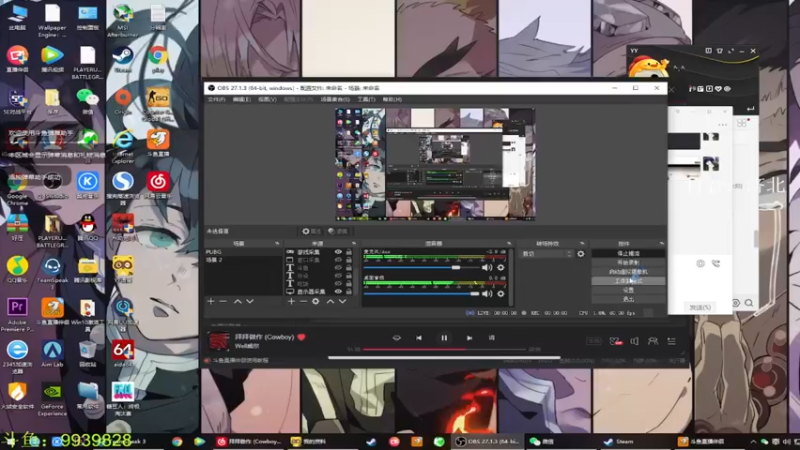Screen dimensions: 800x450
Task: Toggle visibility of window capture source
Action: coord(338,260)
